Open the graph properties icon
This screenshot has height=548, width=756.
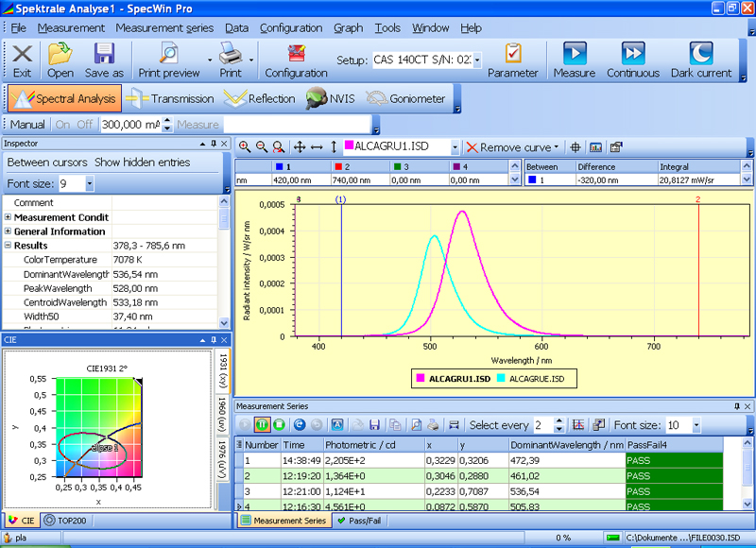(616, 147)
